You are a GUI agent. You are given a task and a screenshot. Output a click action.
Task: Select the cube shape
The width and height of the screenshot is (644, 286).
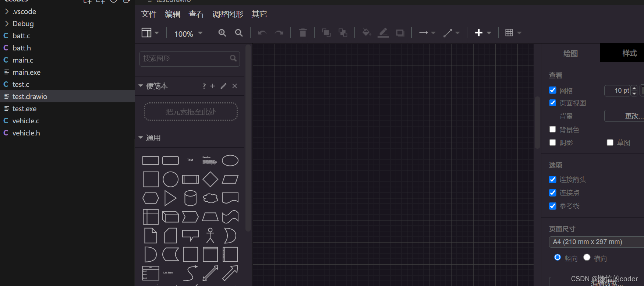click(x=170, y=217)
